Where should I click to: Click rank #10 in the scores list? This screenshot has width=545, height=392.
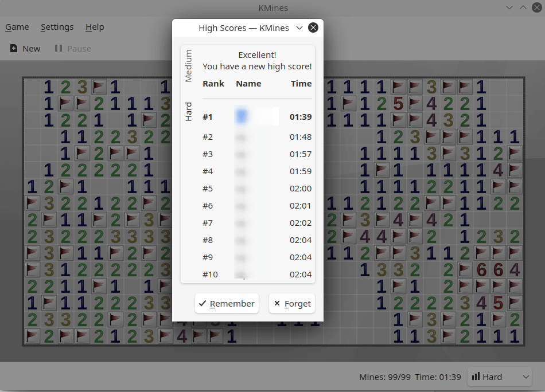pos(210,275)
